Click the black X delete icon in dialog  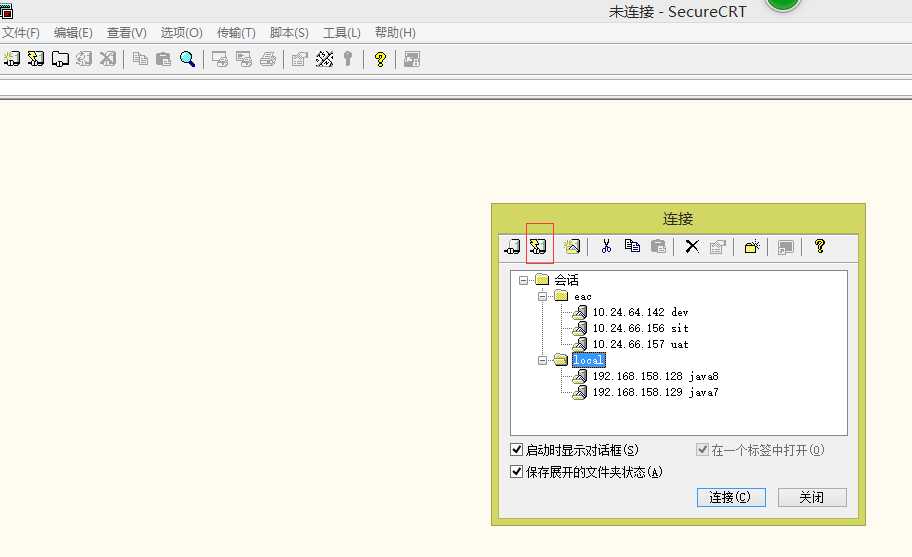pos(692,247)
